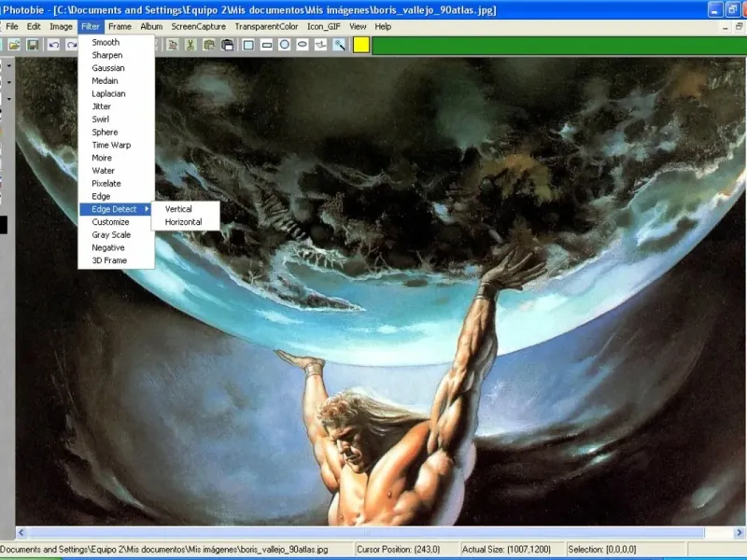
Task: Apply the Water filter
Action: [116, 171]
